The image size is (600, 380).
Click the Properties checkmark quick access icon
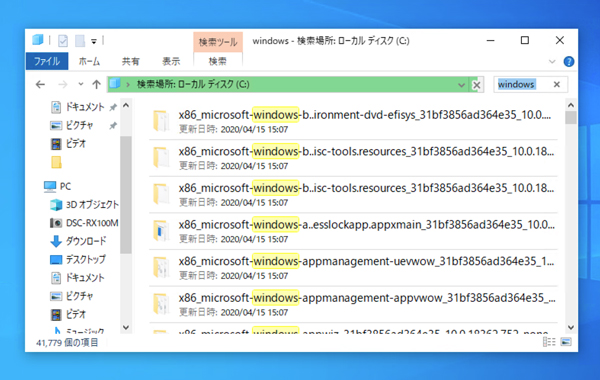[x=63, y=41]
